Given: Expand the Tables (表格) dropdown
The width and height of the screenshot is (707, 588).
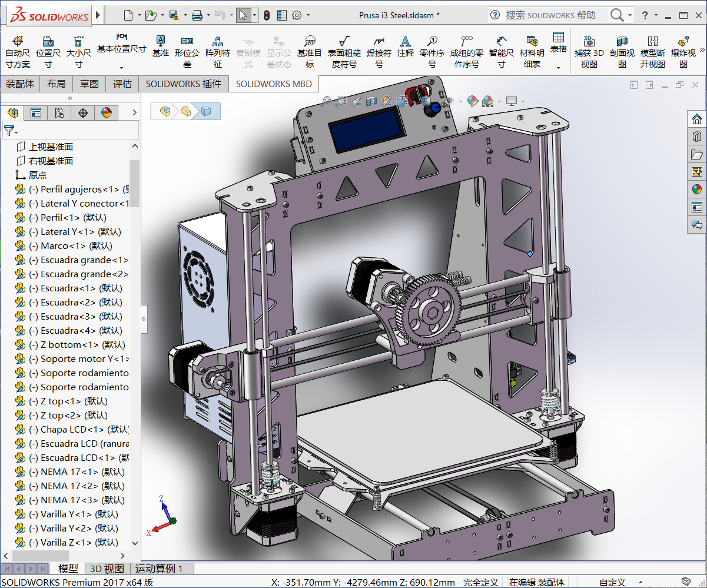Looking at the screenshot, I should coord(558,68).
